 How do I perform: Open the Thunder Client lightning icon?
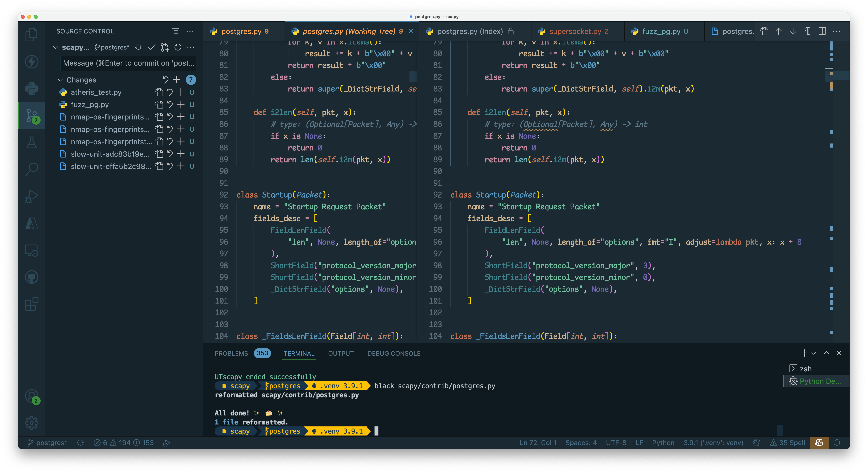[x=31, y=62]
